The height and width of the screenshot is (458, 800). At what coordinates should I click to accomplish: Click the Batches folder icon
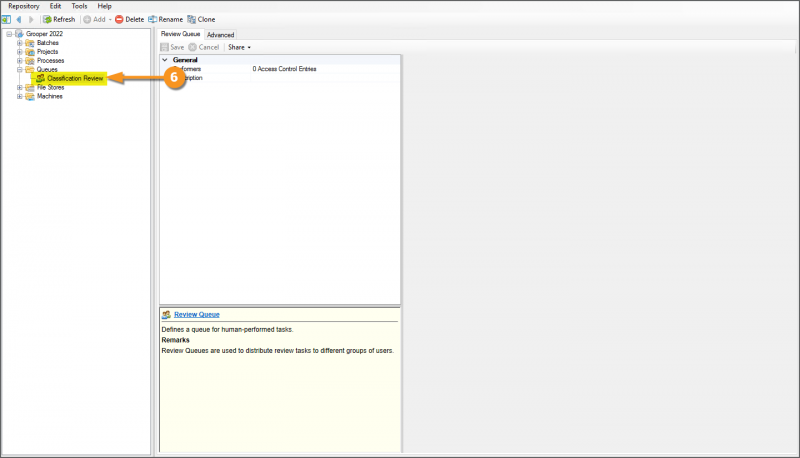point(30,43)
